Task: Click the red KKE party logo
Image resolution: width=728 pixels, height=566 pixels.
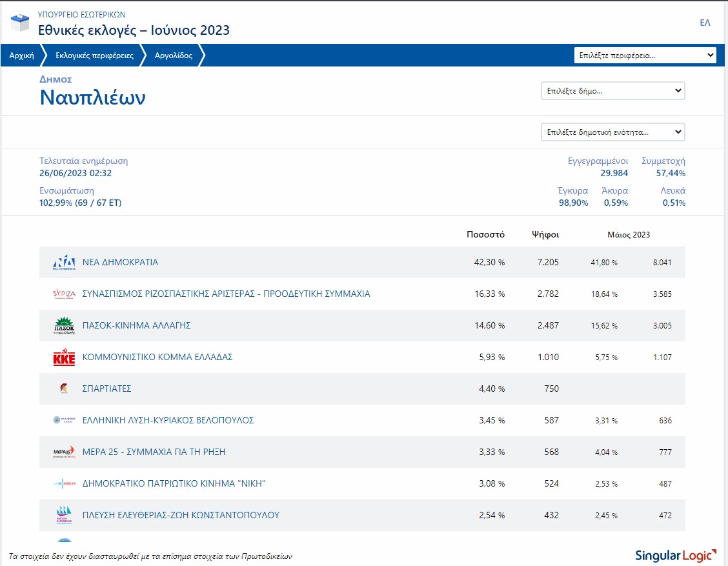Action: tap(64, 358)
